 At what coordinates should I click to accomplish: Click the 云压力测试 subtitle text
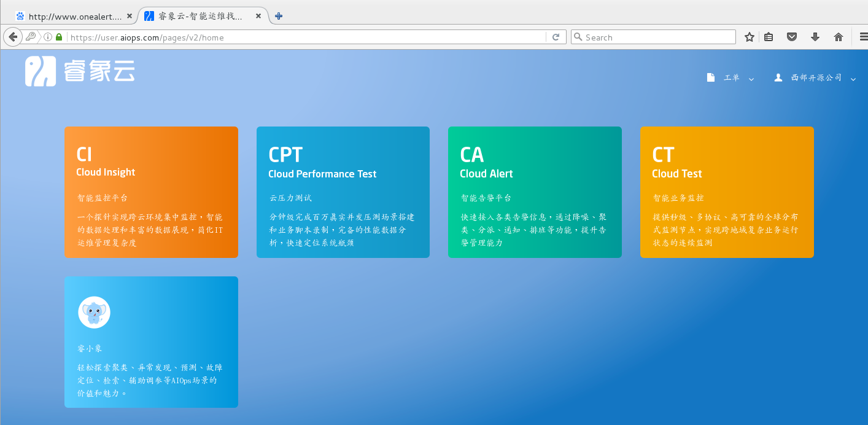point(290,198)
